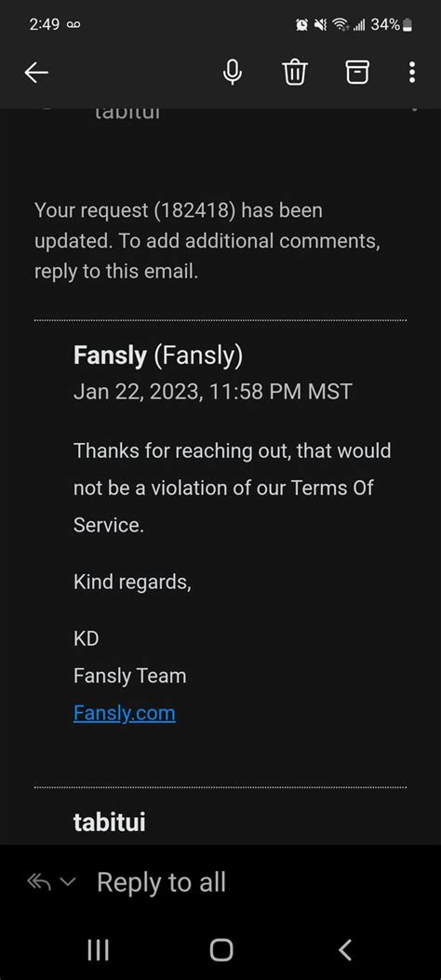Tap the Android home button
The width and height of the screenshot is (441, 980).
pos(221,950)
